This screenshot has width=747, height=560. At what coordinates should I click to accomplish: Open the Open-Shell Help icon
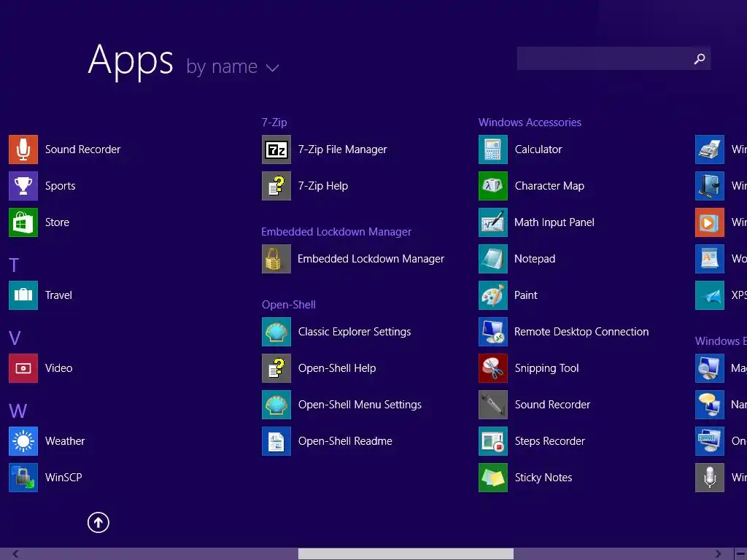[x=276, y=368]
